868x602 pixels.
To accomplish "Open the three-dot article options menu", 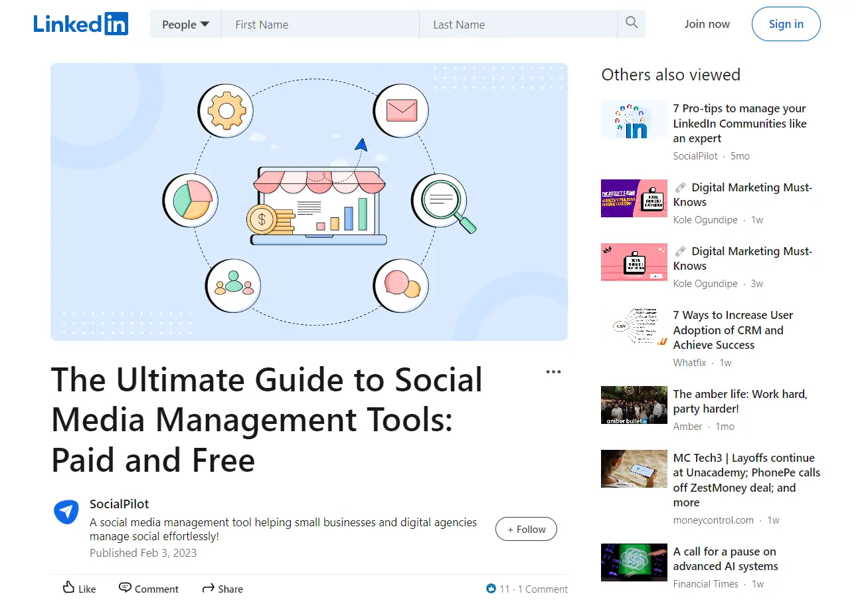I will pyautogui.click(x=553, y=372).
